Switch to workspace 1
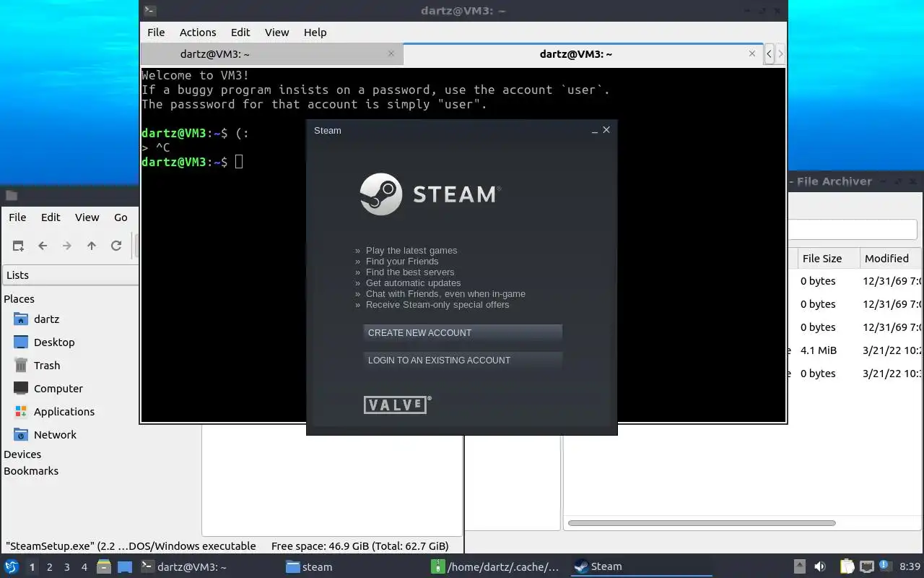The height and width of the screenshot is (578, 924). click(32, 567)
